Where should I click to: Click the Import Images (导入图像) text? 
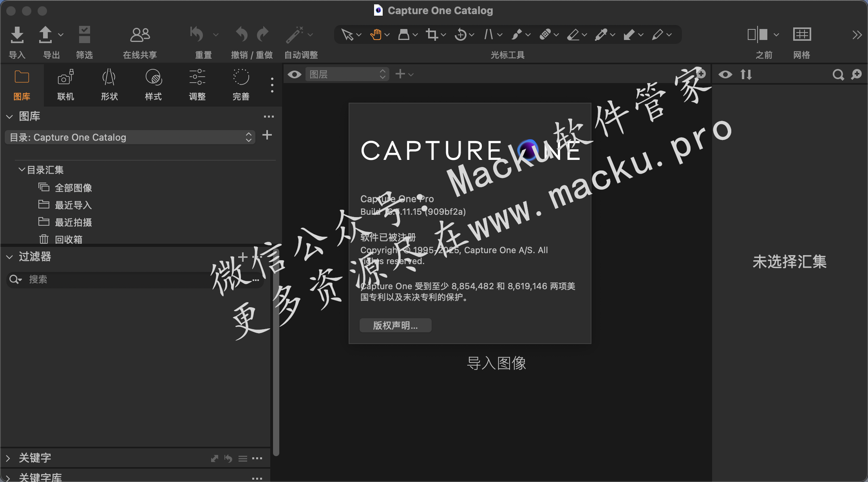[x=496, y=363]
